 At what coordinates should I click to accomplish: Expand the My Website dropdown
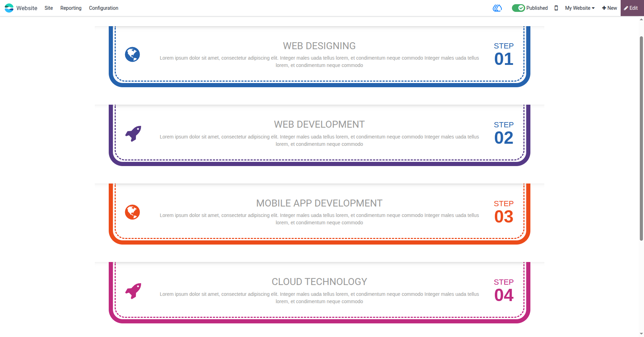(x=580, y=8)
